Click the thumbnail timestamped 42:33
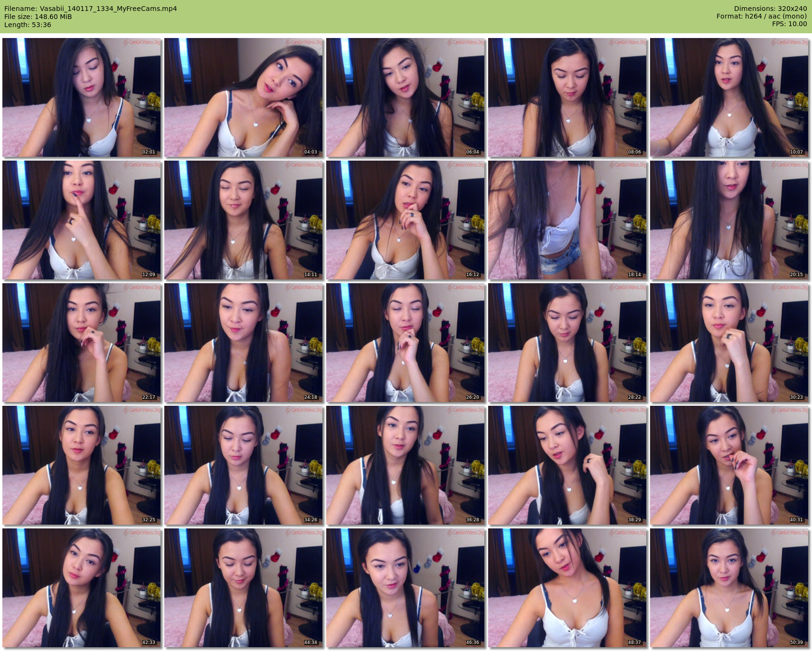The height and width of the screenshot is (651, 812). pos(82,588)
